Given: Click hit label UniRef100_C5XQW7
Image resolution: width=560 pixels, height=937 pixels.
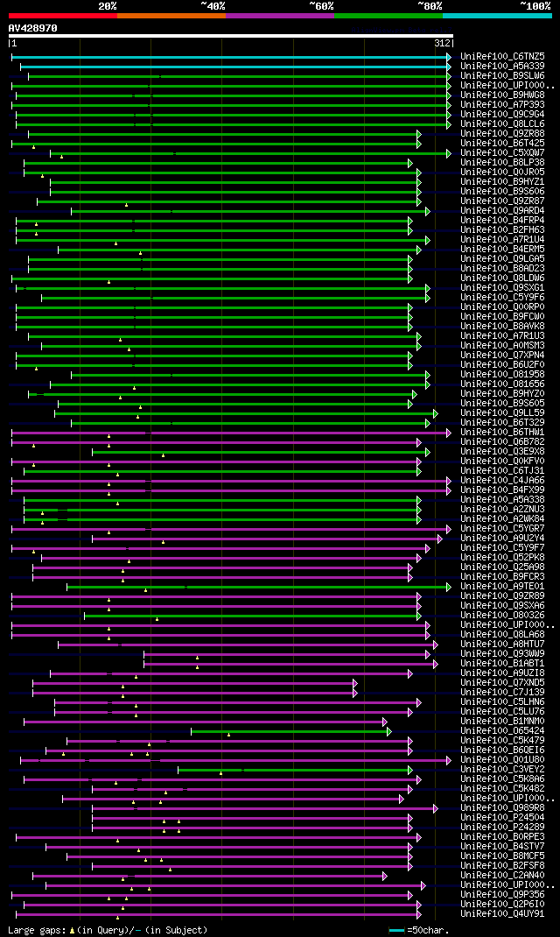Looking at the screenshot, I should tap(502, 153).
